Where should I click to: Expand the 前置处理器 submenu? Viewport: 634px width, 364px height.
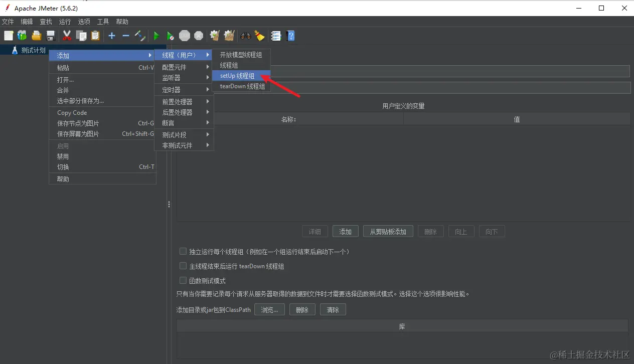tap(184, 102)
